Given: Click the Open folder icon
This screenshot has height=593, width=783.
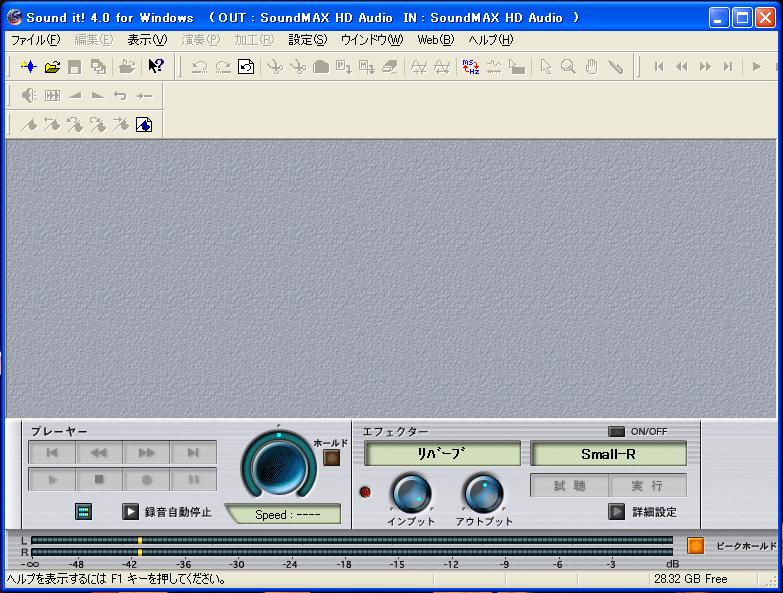Looking at the screenshot, I should tap(52, 66).
